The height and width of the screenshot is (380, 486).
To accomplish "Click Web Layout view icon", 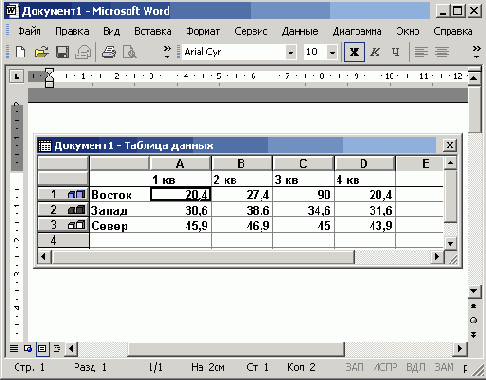I will (28, 349).
